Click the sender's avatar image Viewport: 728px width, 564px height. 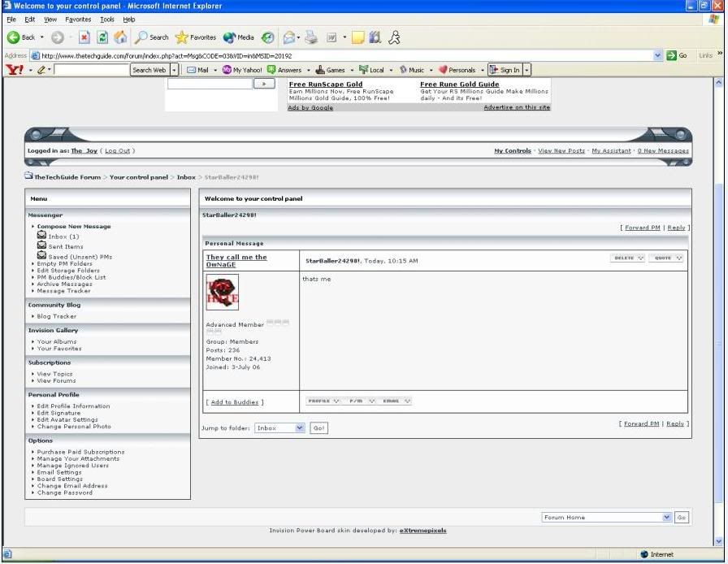point(222,292)
